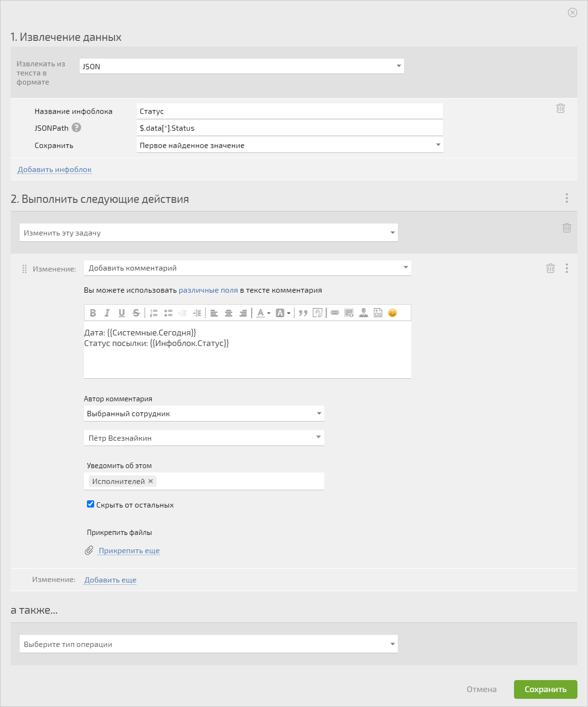Viewport: 588px width, 707px height.
Task: Uncheck Скрыть от остальных checkbox
Action: [90, 504]
